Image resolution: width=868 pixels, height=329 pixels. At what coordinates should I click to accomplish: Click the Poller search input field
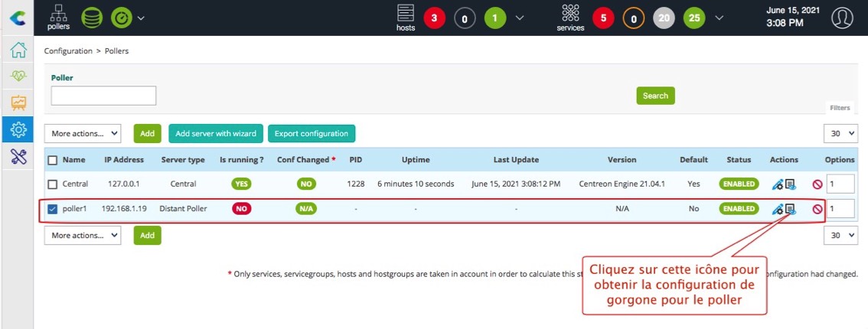click(103, 96)
